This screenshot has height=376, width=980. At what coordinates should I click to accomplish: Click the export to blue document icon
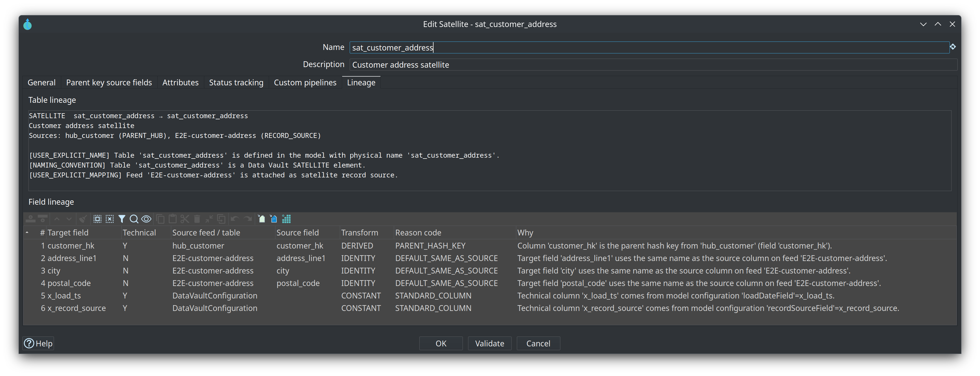274,219
